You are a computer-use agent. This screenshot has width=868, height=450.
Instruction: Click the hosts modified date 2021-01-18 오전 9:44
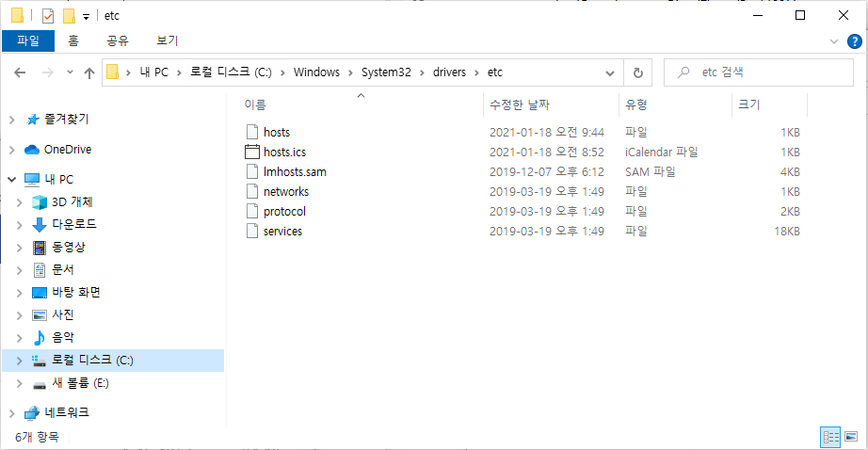click(546, 133)
